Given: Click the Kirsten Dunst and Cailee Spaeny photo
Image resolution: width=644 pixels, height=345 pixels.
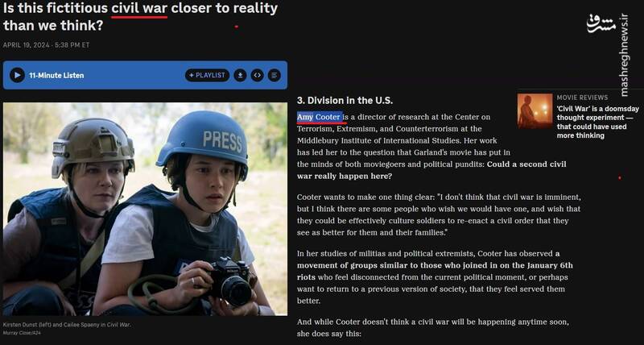Looking at the screenshot, I should click(145, 209).
